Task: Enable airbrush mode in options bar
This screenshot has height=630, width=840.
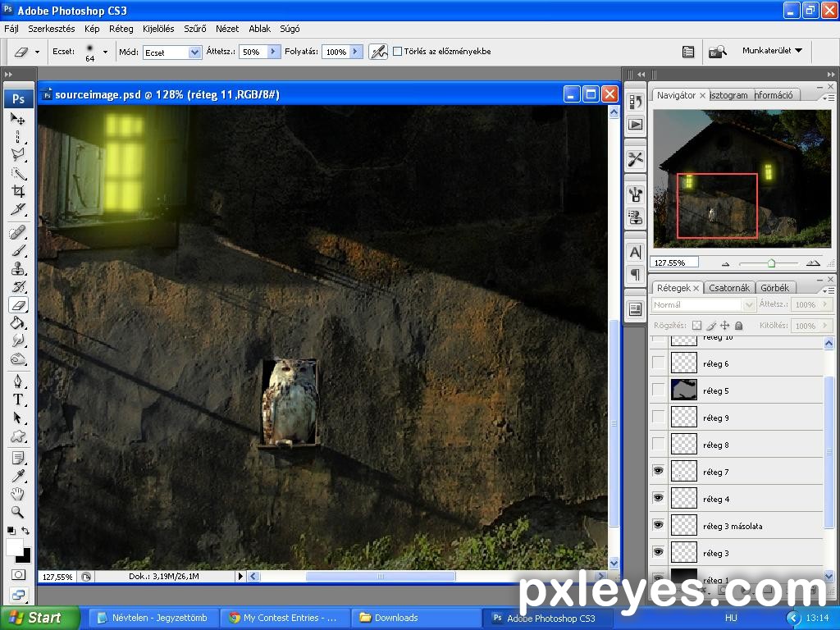Action: pos(378,52)
